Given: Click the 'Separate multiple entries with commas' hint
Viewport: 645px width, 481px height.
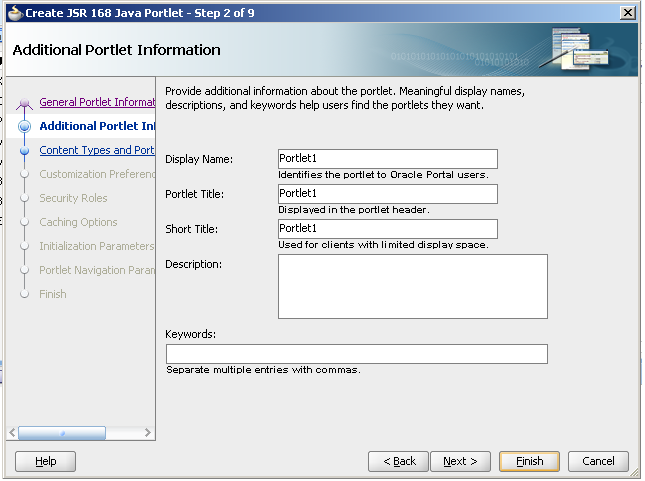Looking at the screenshot, I should [263, 370].
